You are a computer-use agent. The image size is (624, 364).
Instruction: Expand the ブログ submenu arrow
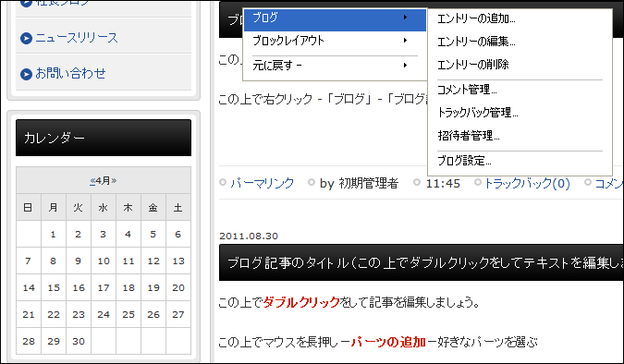[x=405, y=18]
